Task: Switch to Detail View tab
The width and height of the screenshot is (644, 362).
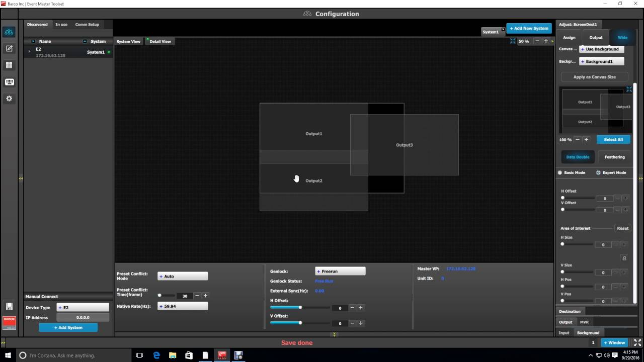Action: (160, 41)
